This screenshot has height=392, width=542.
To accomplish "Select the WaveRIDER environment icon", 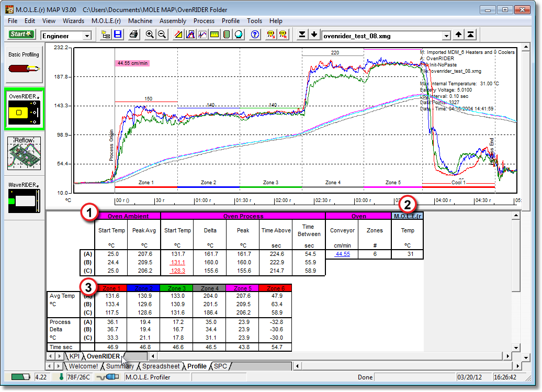I will [x=24, y=197].
